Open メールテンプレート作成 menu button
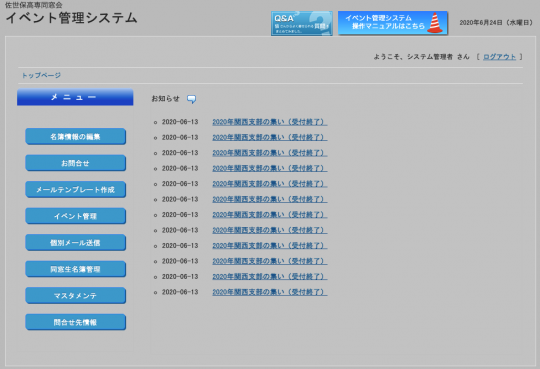 point(75,189)
